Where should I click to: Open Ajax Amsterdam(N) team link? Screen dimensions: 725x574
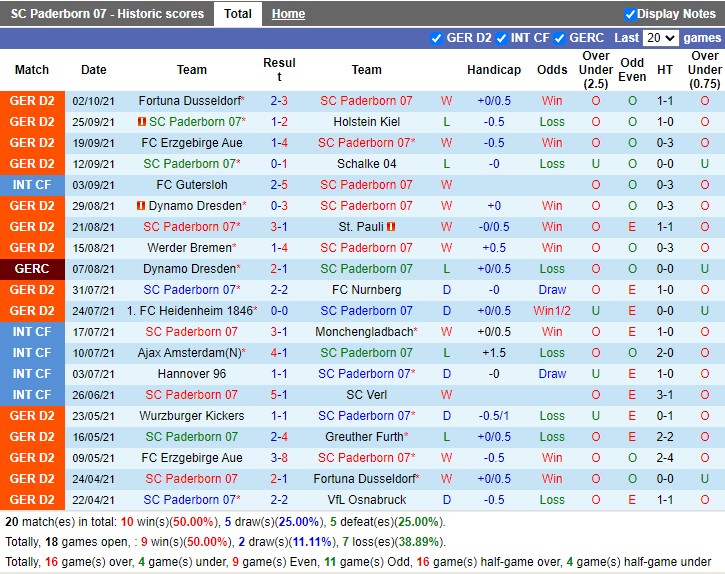[x=189, y=352]
